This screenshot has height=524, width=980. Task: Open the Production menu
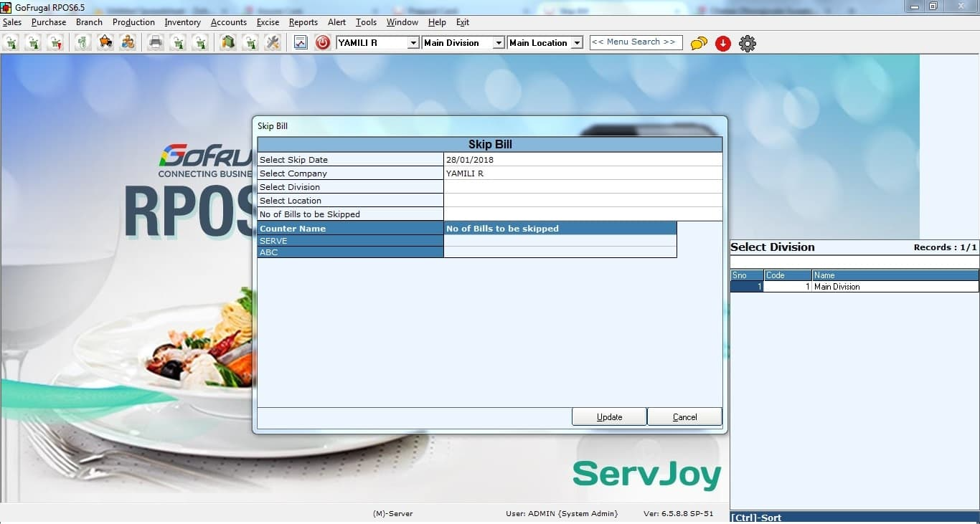133,22
